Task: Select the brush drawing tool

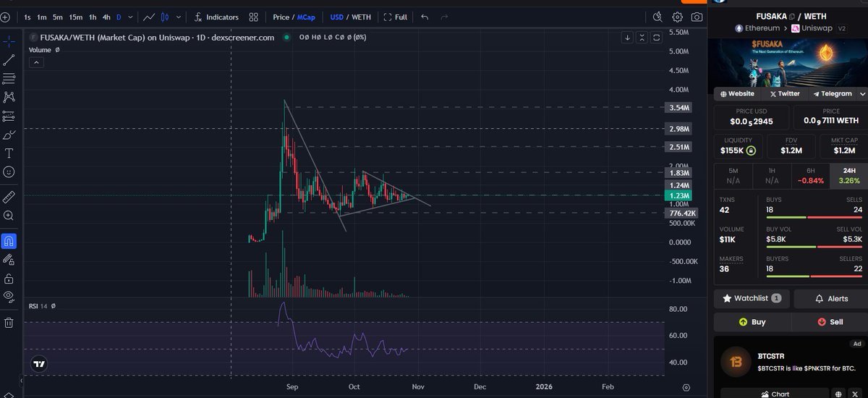Action: [x=9, y=135]
